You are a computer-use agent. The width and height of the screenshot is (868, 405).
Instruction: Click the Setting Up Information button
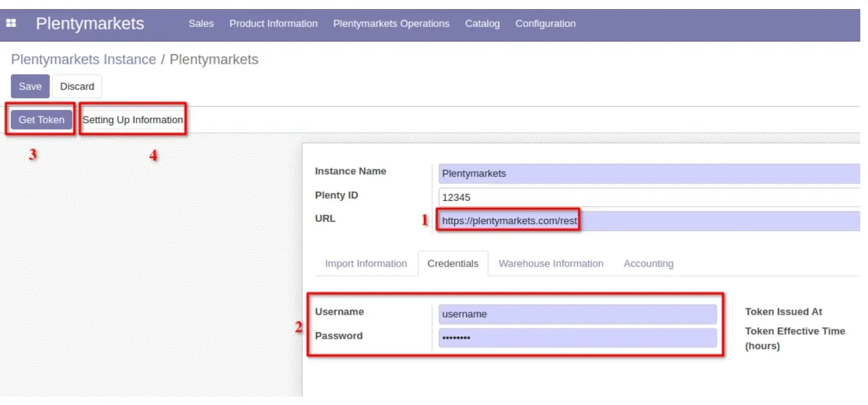(x=133, y=120)
